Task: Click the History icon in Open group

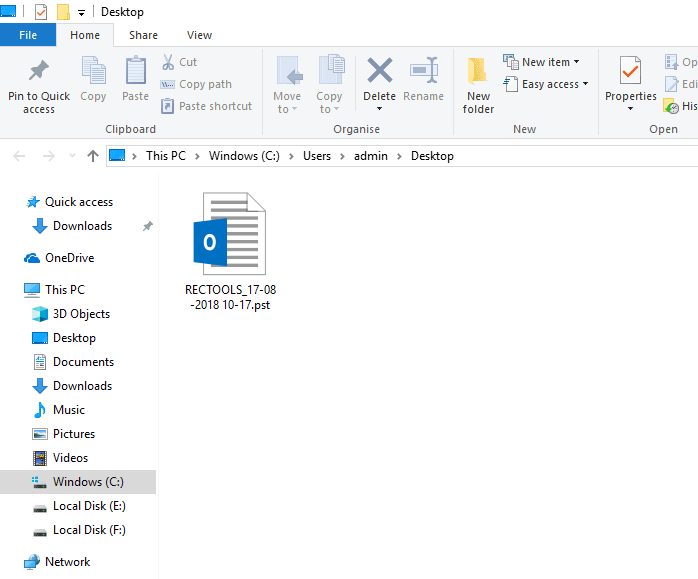Action: tap(671, 106)
